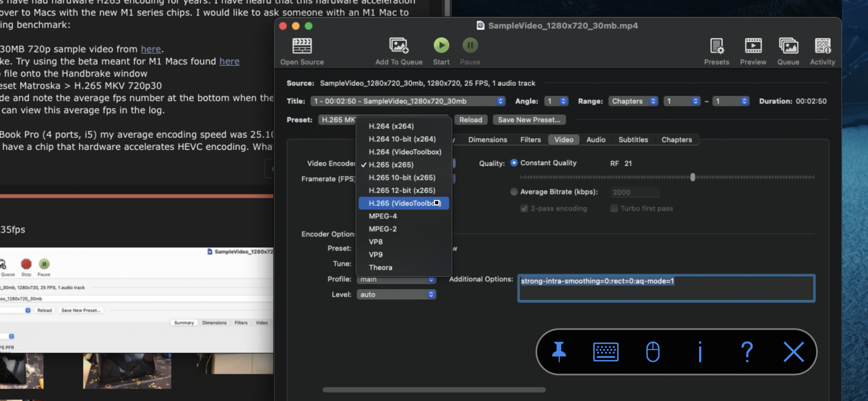The width and height of the screenshot is (868, 401).
Task: Click the info "i" icon in the overlay bar
Action: coord(700,352)
